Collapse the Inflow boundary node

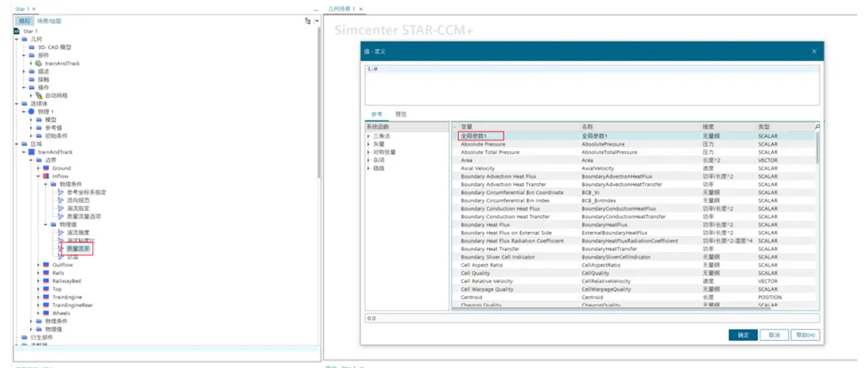pyautogui.click(x=39, y=176)
